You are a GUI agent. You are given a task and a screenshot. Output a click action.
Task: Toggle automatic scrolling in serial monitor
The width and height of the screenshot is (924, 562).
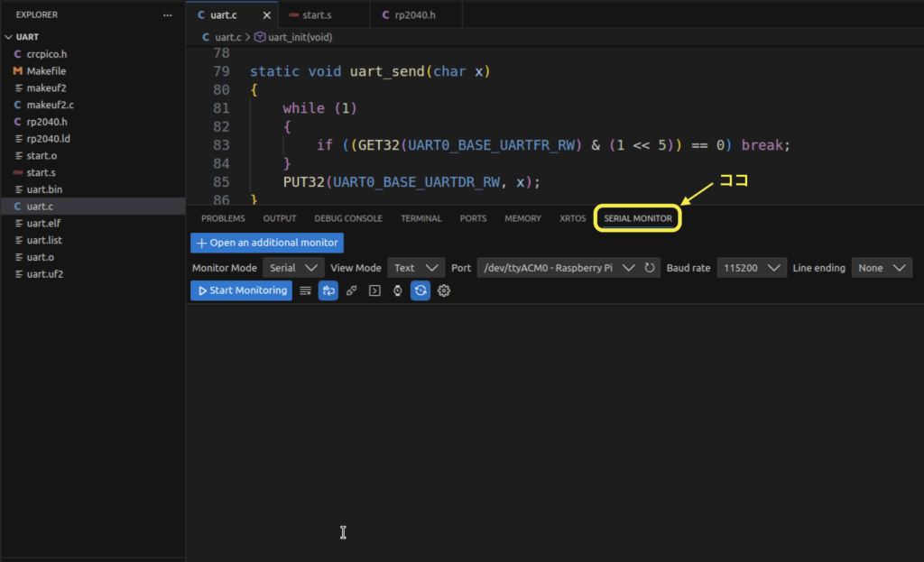328,290
